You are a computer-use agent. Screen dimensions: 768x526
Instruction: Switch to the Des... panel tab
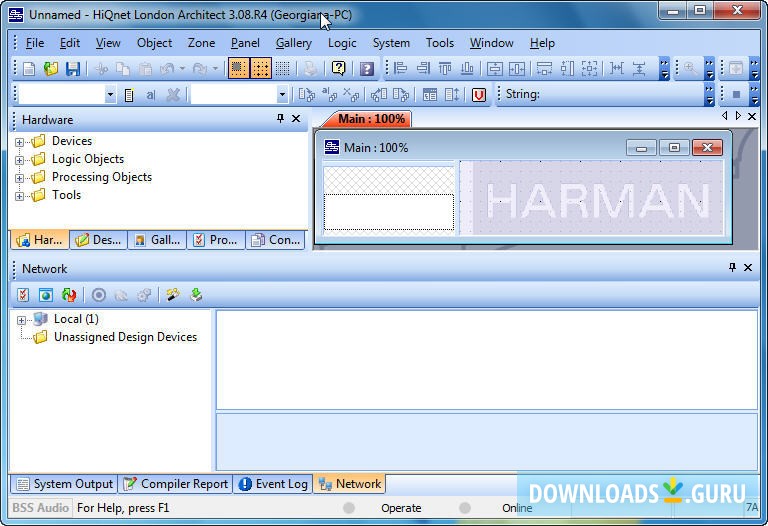pyautogui.click(x=98, y=240)
